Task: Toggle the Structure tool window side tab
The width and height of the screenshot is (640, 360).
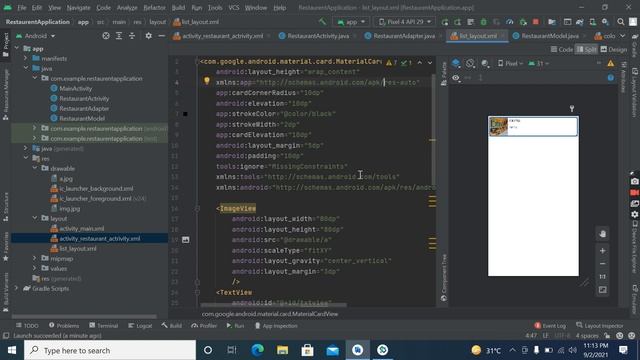Action: [x=6, y=207]
